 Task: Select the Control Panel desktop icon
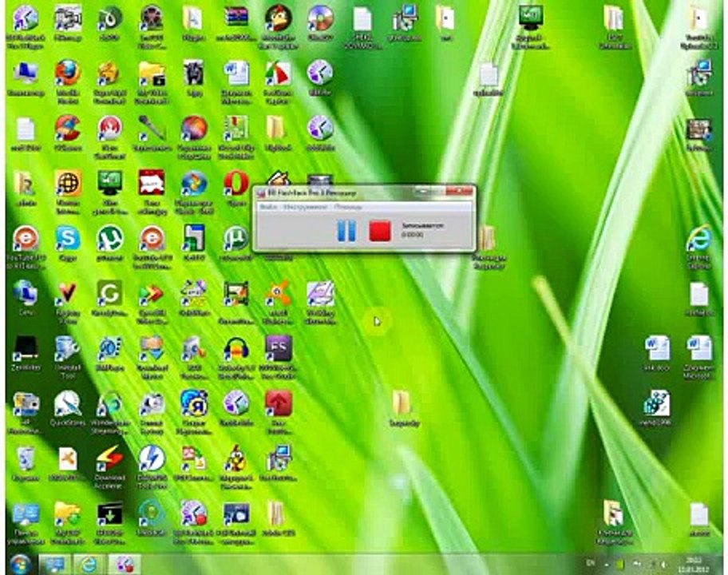tap(26, 522)
